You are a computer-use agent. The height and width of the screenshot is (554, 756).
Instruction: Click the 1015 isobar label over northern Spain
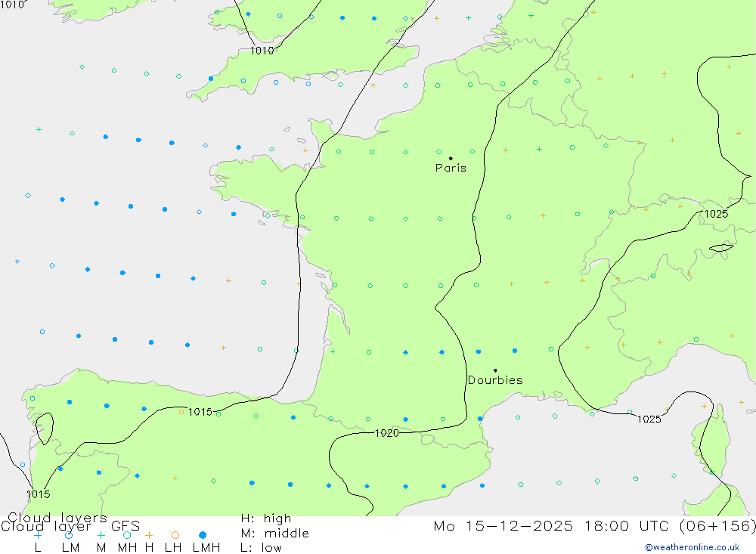point(200,412)
